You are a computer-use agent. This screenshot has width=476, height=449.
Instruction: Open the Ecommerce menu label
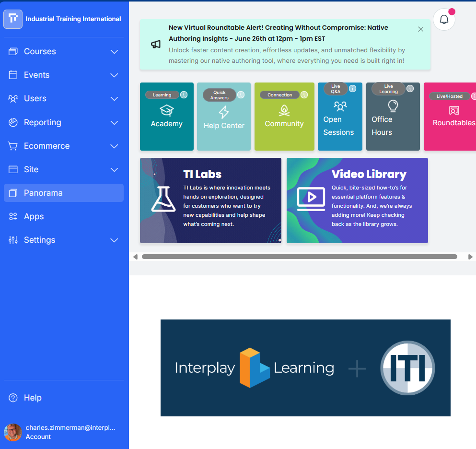point(47,146)
